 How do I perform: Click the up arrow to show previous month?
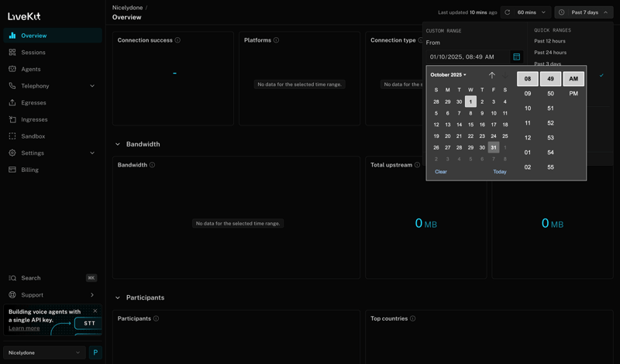(492, 75)
